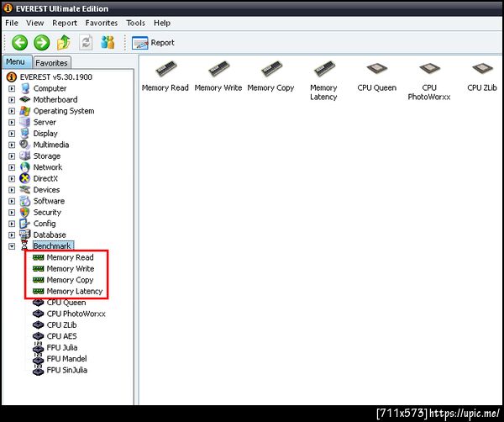Go back with the green left arrow
The image size is (504, 422).
(19, 43)
